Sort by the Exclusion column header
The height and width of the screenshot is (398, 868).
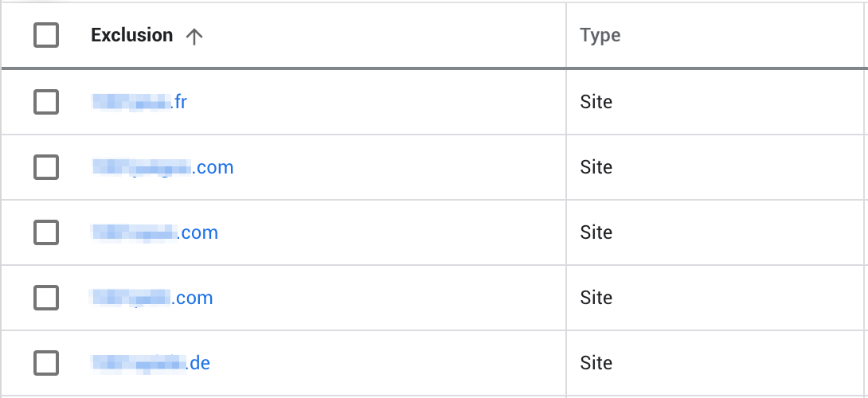[131, 36]
